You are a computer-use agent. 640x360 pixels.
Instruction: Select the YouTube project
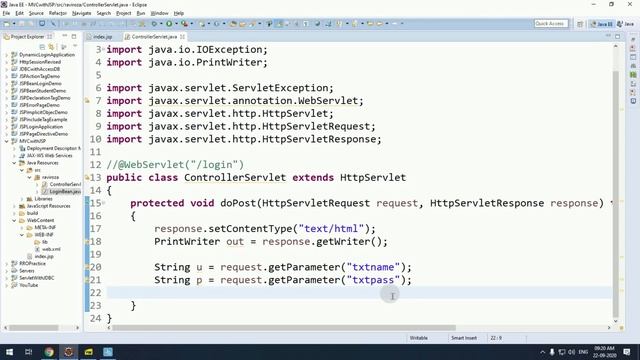point(25,285)
